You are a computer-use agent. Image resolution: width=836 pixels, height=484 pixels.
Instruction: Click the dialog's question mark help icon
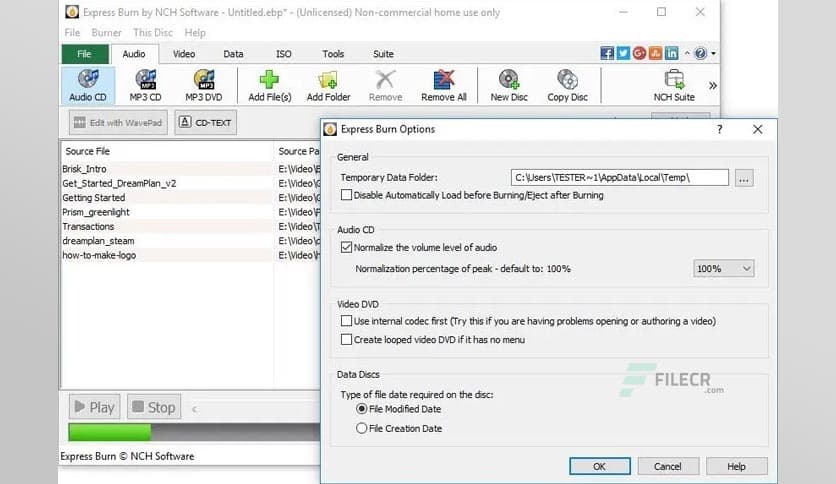pyautogui.click(x=720, y=130)
